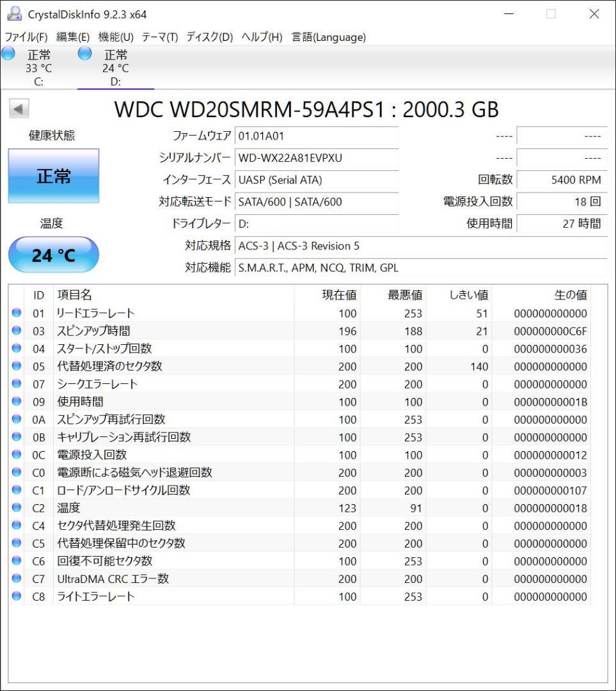Click the 電源投入回数 label near 18 回
The width and height of the screenshot is (616, 691).
[x=478, y=202]
